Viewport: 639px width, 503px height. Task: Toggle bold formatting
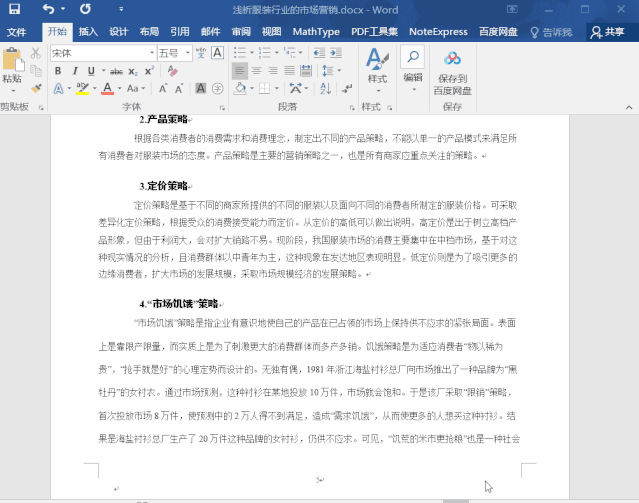click(x=58, y=71)
